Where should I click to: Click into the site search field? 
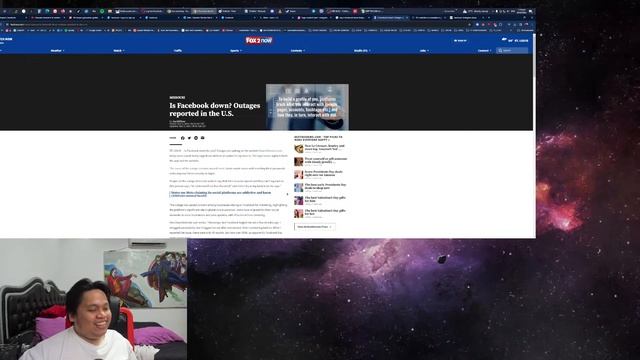click(x=512, y=51)
